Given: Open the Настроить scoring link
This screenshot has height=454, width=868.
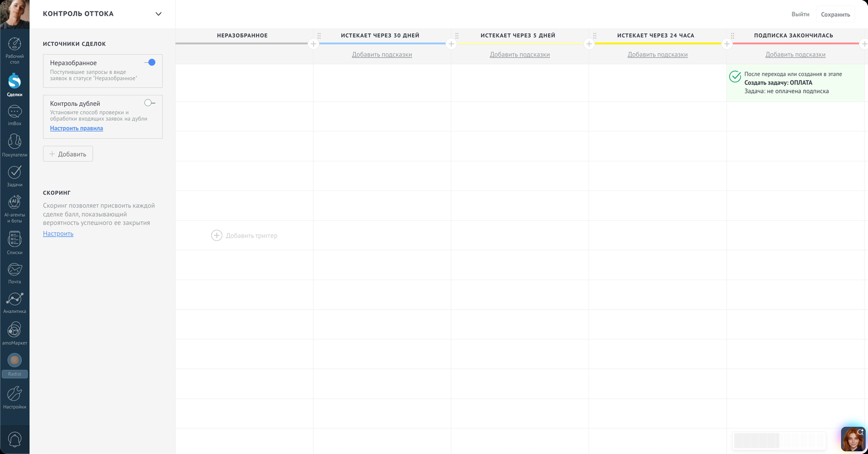Looking at the screenshot, I should pos(58,234).
